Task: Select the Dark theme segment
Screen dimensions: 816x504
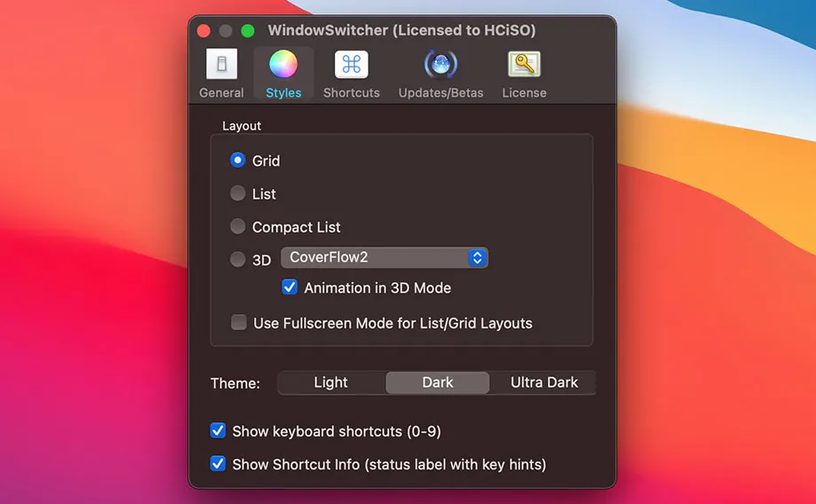Action: (x=437, y=382)
